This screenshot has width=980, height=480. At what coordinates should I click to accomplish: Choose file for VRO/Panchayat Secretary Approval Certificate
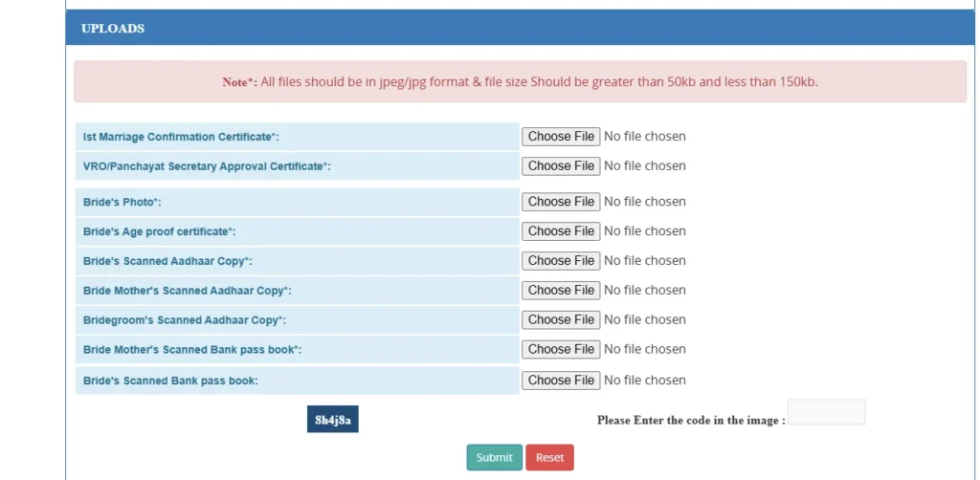(561, 165)
